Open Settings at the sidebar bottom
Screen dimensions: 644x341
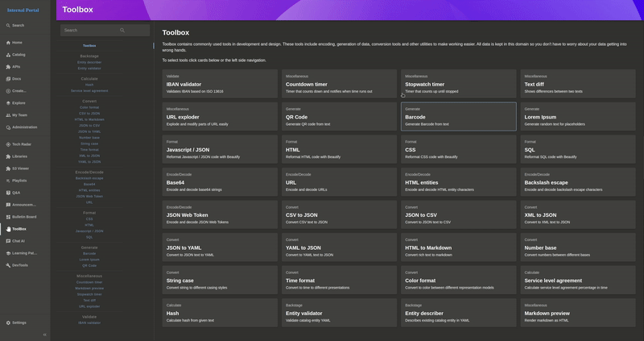(x=19, y=322)
